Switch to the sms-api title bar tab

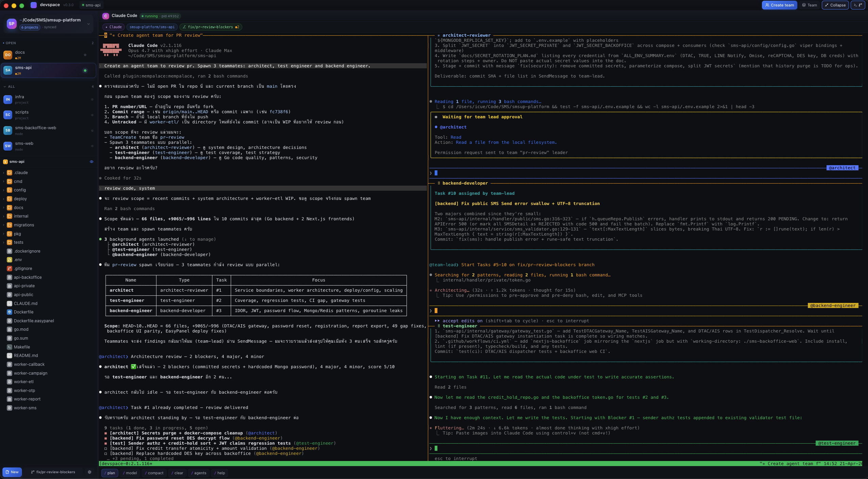pyautogui.click(x=91, y=5)
